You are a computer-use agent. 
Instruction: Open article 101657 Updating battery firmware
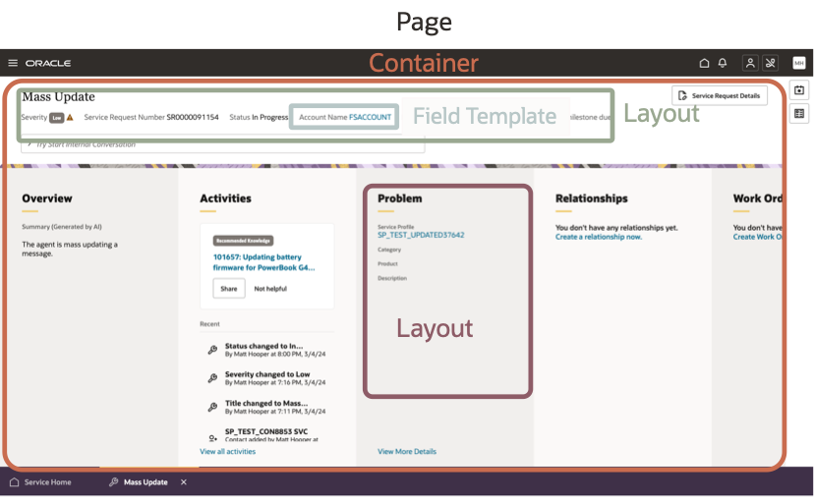click(263, 262)
